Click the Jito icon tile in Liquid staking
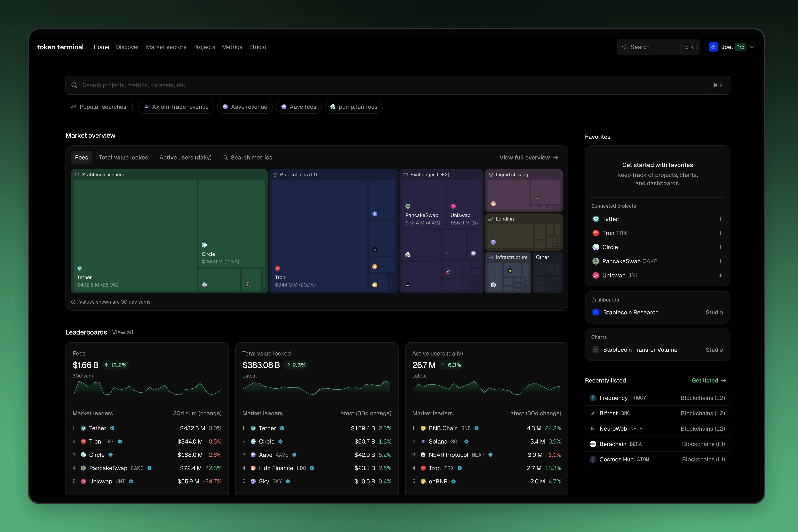798x532 pixels. pos(545,192)
